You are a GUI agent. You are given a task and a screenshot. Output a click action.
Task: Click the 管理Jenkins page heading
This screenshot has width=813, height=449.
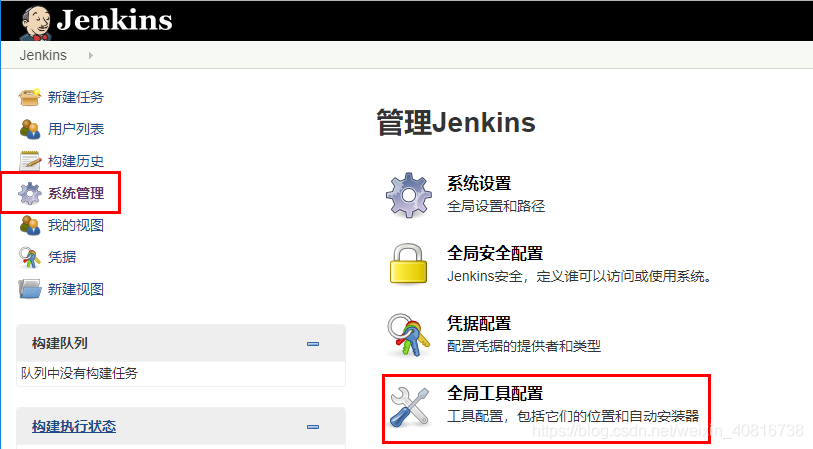[456, 123]
